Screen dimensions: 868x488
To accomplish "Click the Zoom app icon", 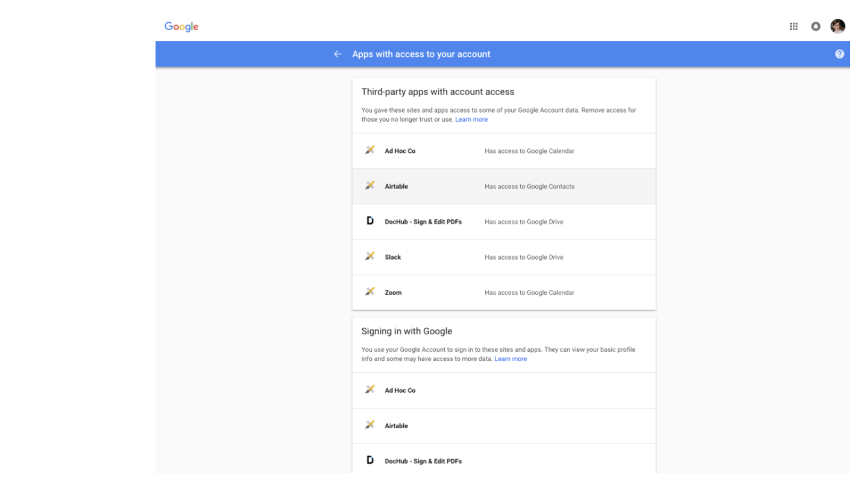I will click(370, 292).
